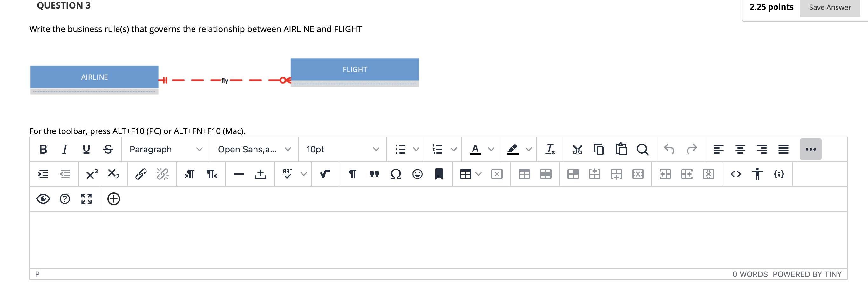Insert a block quote

pyautogui.click(x=374, y=174)
